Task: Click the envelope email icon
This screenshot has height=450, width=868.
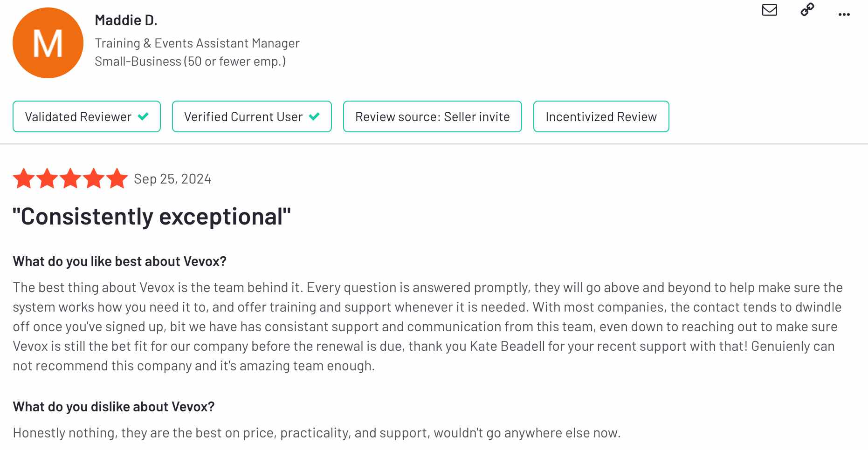Action: 769,10
